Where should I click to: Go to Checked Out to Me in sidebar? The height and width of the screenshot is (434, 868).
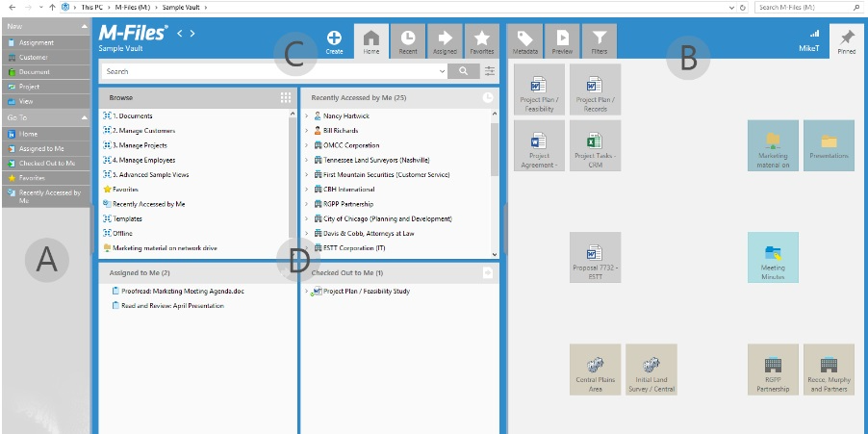point(45,164)
